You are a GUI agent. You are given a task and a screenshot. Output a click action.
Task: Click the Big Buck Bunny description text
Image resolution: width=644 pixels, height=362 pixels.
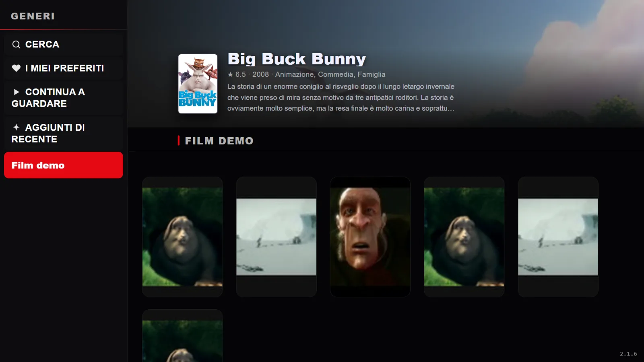pos(341,97)
